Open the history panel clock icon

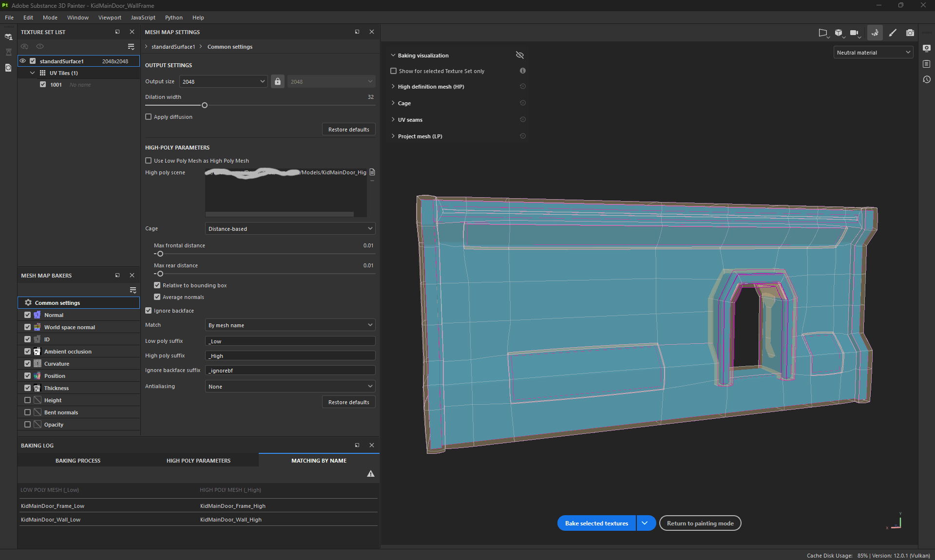point(927,79)
